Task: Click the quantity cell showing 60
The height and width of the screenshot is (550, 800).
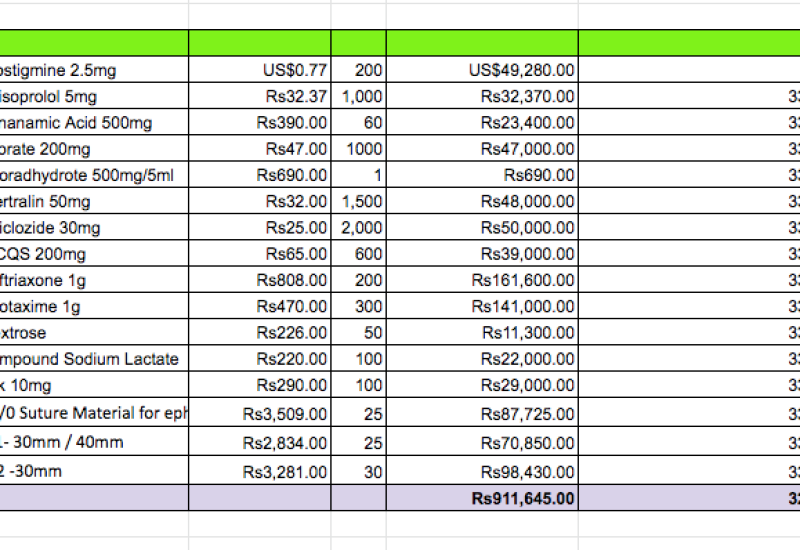Action: pyautogui.click(x=359, y=123)
